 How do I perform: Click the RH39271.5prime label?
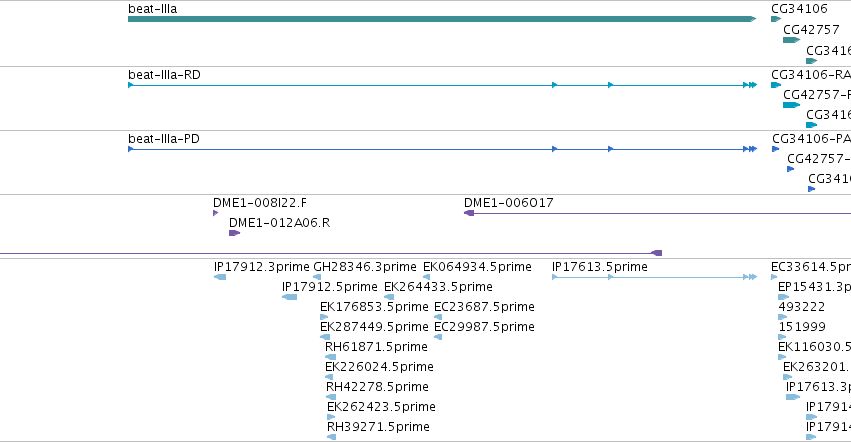pos(378,427)
